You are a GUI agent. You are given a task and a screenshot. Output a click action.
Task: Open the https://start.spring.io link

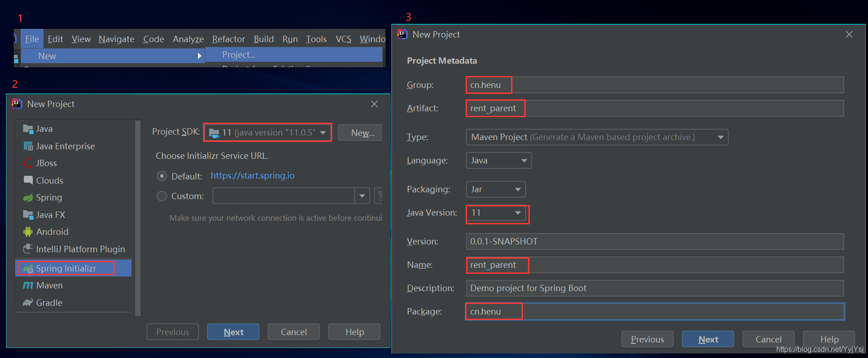[x=253, y=176]
